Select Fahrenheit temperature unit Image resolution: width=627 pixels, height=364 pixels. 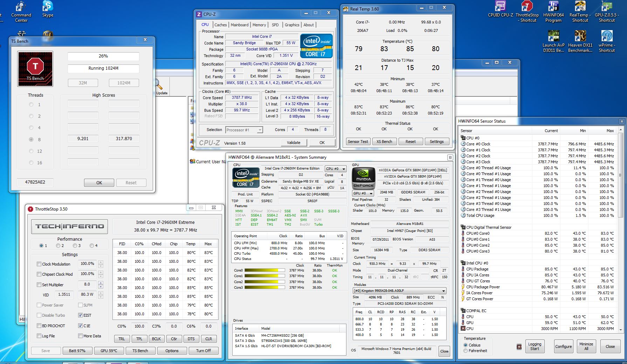pyautogui.click(x=466, y=351)
